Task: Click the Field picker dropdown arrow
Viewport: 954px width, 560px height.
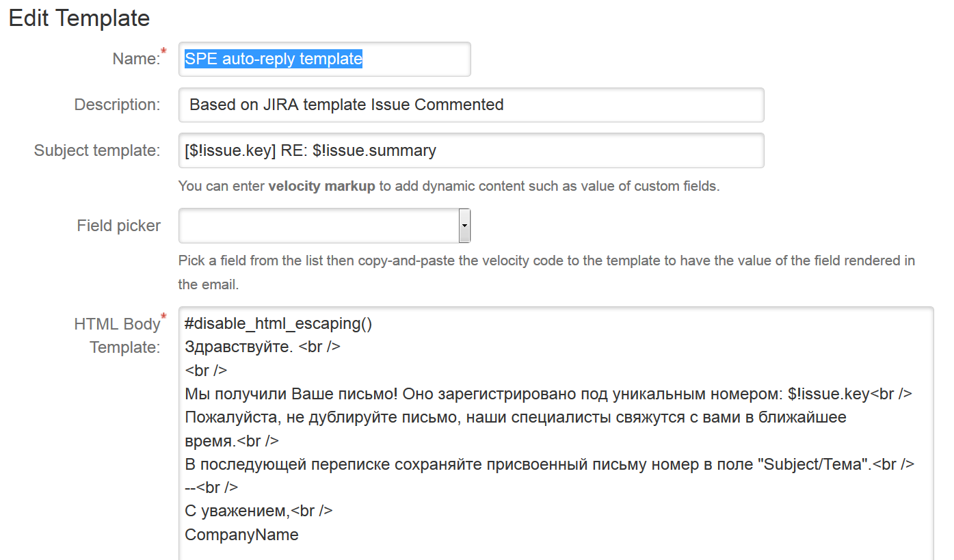Action: [x=464, y=226]
